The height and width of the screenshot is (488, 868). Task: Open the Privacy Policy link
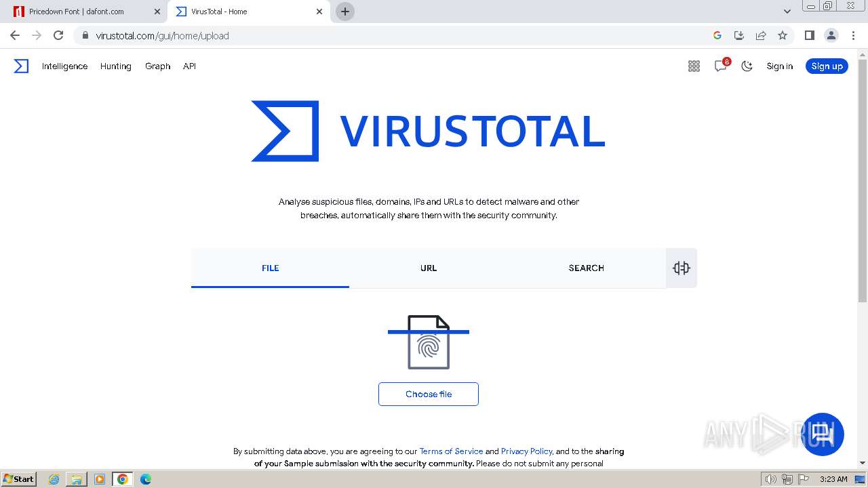(527, 451)
